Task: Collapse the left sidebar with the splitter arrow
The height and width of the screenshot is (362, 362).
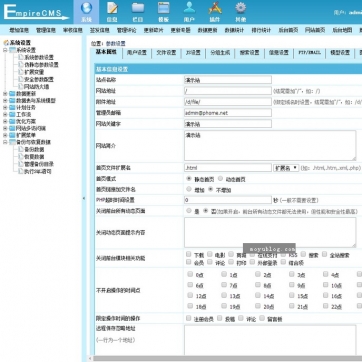Action: click(84, 198)
